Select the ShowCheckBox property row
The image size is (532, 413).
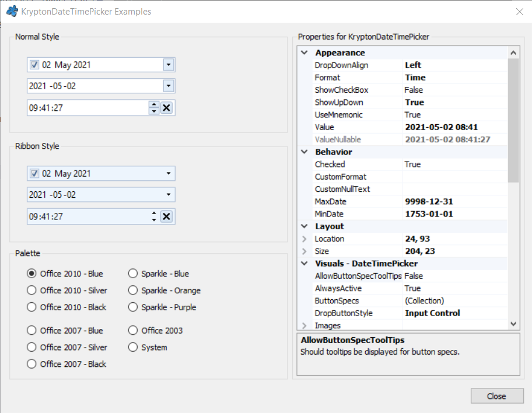[410, 90]
